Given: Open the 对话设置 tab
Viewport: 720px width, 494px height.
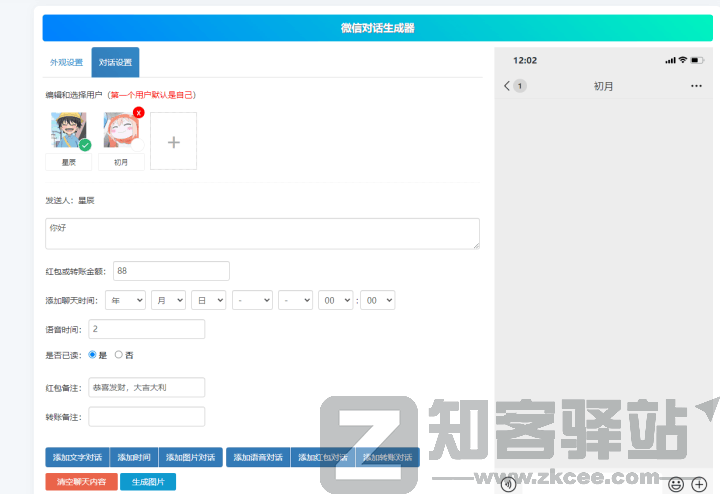Looking at the screenshot, I should click(115, 62).
